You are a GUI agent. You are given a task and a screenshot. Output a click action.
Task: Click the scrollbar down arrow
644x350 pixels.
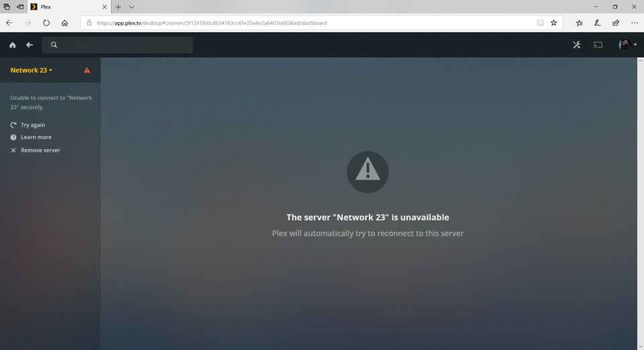pyautogui.click(x=640, y=347)
